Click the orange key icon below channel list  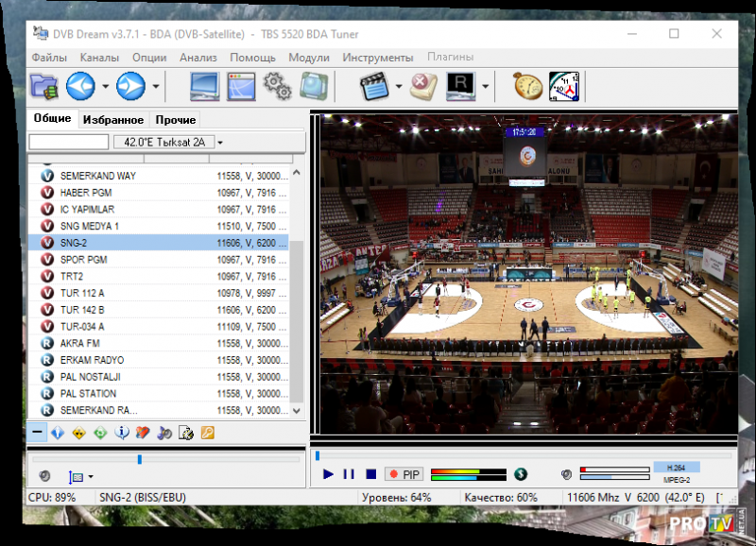[x=207, y=433]
